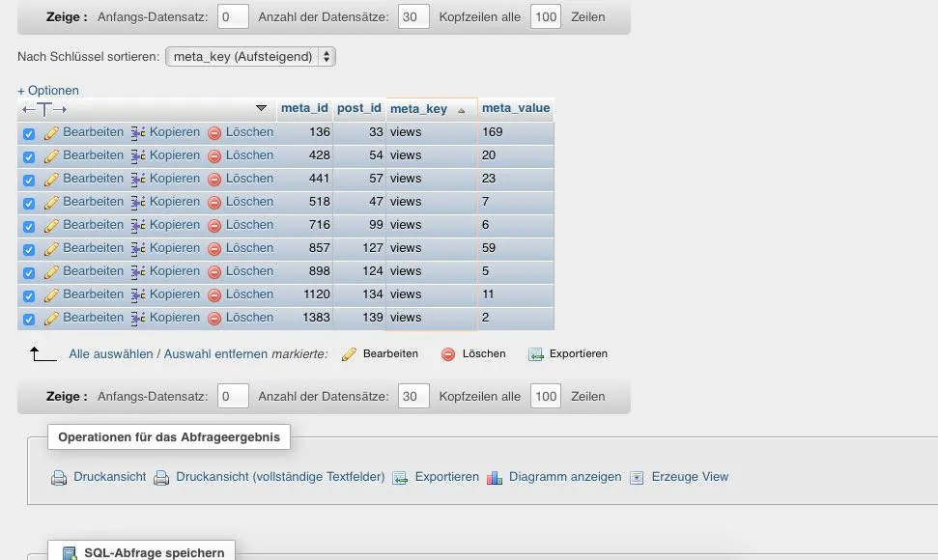Click the meta_value cell showing 59
This screenshot has width=938, height=560.
[x=516, y=249]
